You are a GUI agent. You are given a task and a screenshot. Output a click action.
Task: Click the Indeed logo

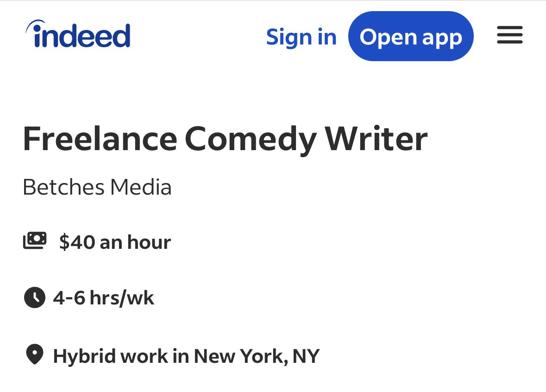78,35
